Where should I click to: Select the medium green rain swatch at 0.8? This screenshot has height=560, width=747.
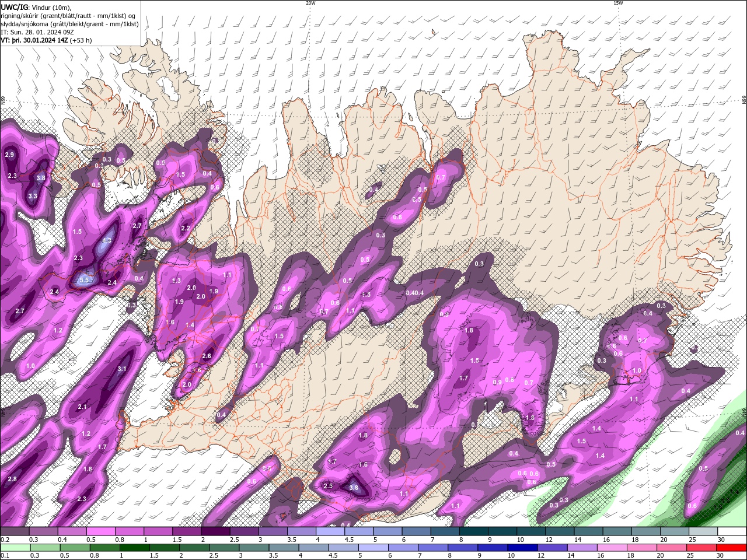pos(105,548)
